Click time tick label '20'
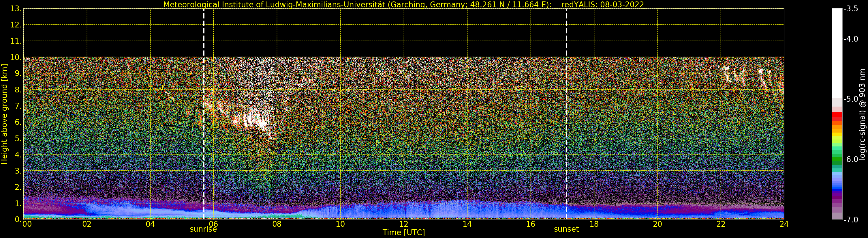The image size is (868, 238). pyautogui.click(x=657, y=224)
